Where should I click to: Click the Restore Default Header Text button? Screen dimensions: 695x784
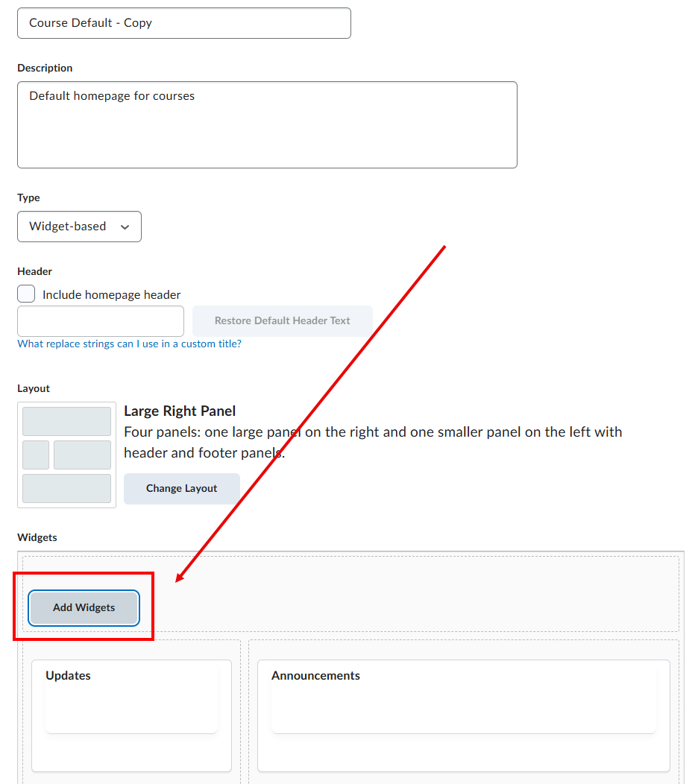pyautogui.click(x=282, y=320)
